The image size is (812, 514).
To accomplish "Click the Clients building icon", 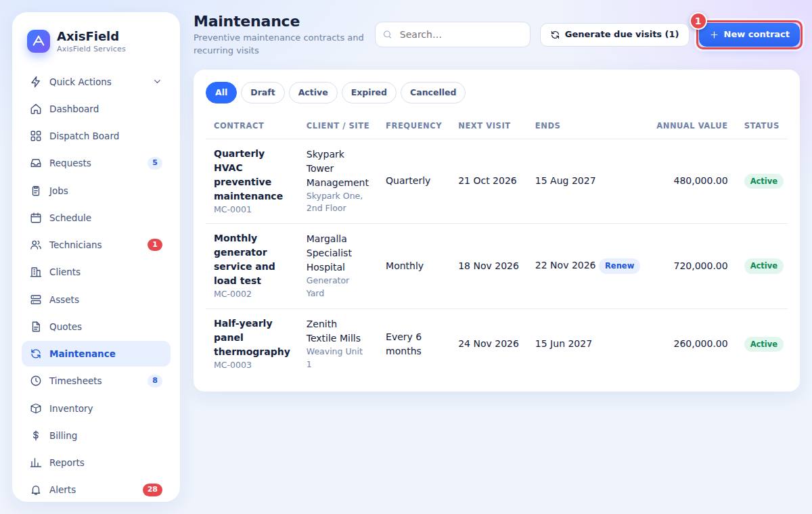I will tap(36, 272).
